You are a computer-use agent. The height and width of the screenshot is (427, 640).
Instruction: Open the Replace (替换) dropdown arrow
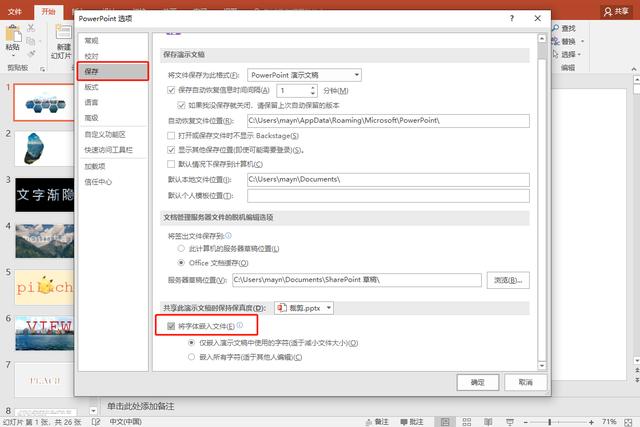tap(582, 41)
